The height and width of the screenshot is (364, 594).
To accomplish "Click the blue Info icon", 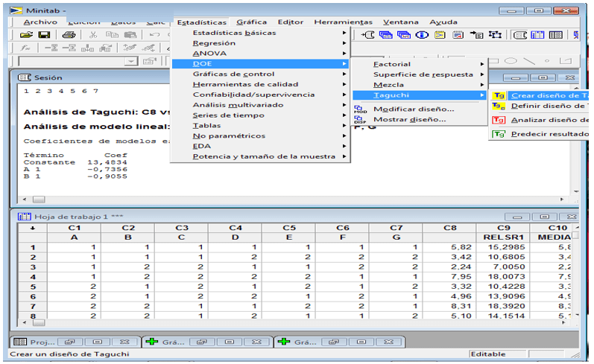I will click(x=422, y=35).
